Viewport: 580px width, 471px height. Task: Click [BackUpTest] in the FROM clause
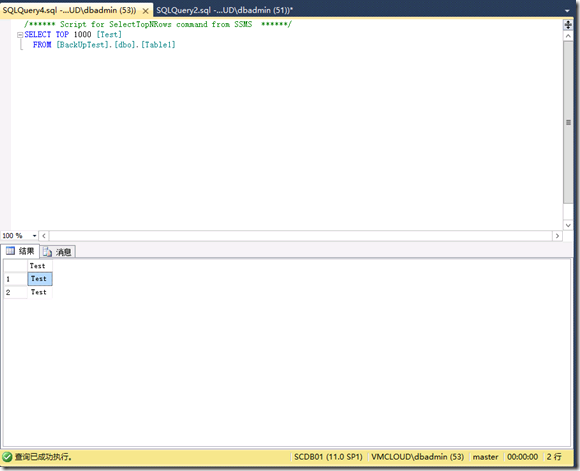point(83,45)
